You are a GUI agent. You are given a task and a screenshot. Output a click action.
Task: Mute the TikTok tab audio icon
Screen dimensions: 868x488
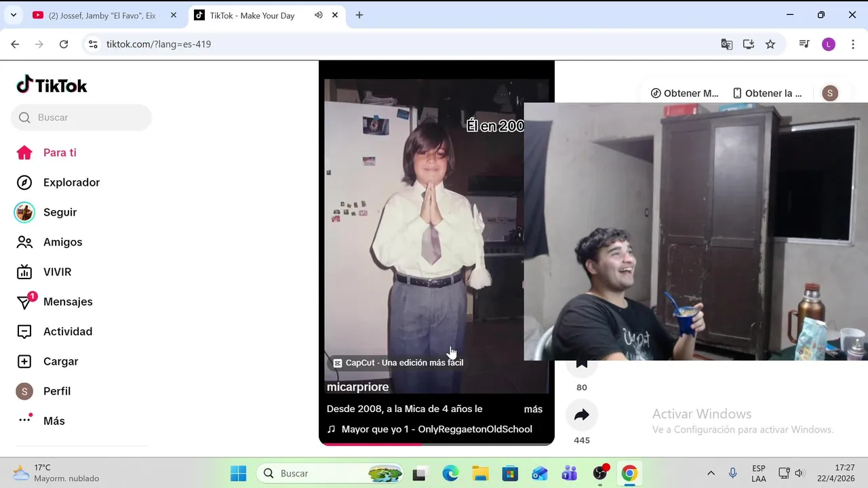[318, 15]
